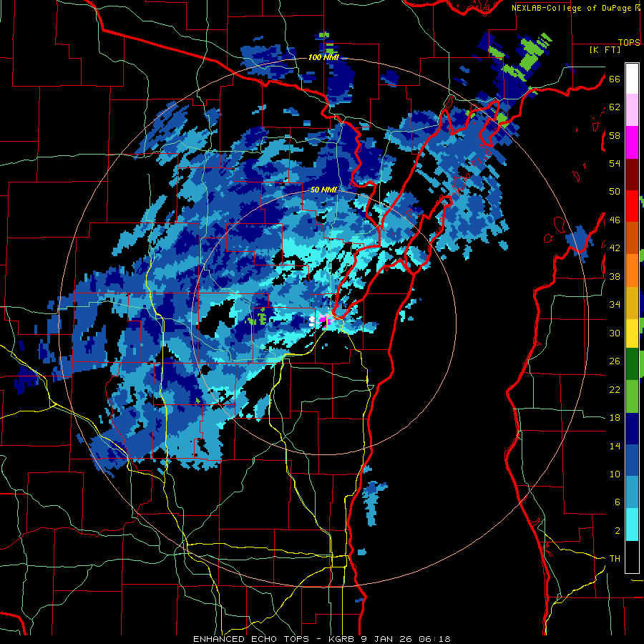This screenshot has width=644, height=644.
Task: Click the dark red 50-54 K FT legend swatch
Action: point(632,174)
